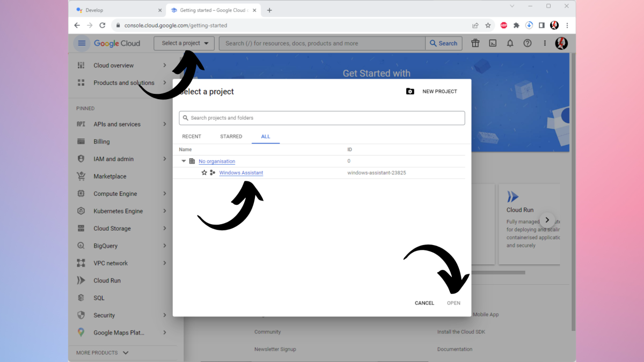Open the browser sidebar panel icon
Image resolution: width=644 pixels, height=362 pixels.
coord(541,25)
